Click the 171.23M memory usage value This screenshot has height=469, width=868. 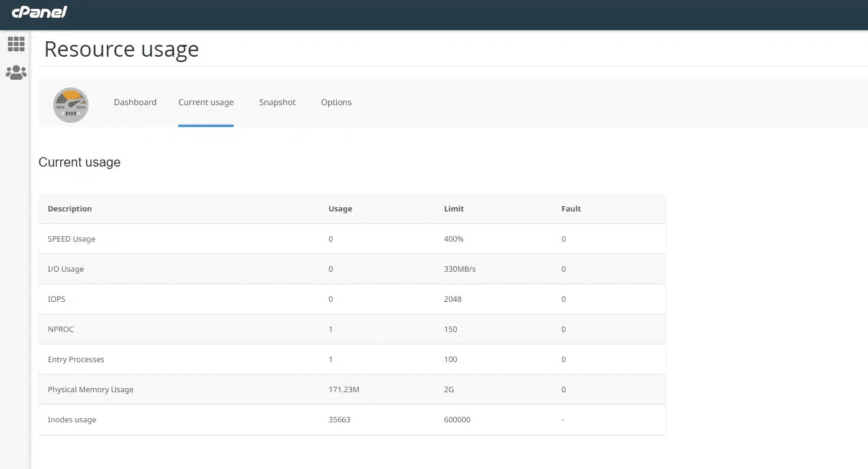coord(344,389)
